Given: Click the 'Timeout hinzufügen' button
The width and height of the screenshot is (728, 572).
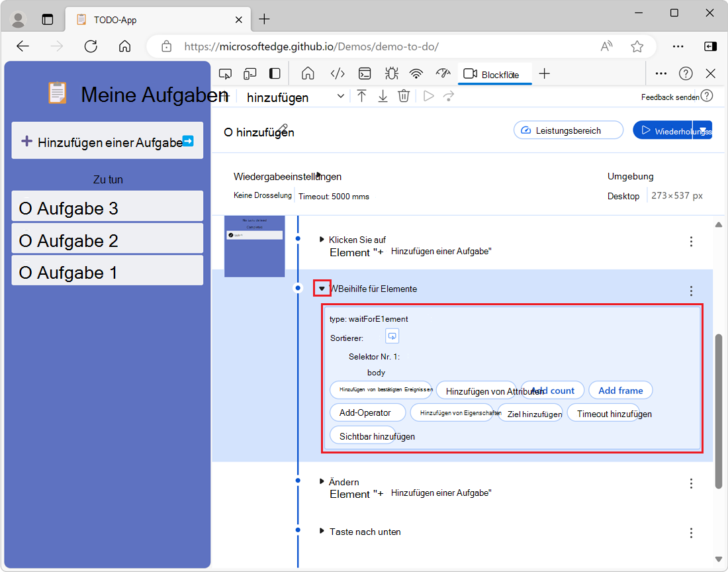Looking at the screenshot, I should [x=603, y=414].
